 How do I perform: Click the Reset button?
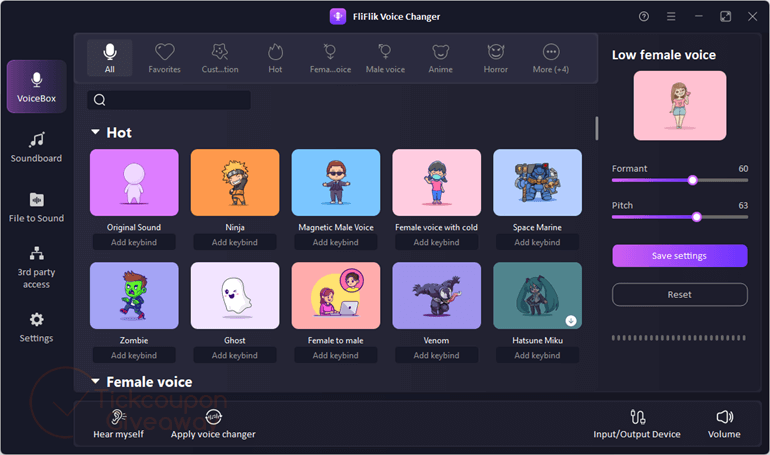click(x=680, y=294)
